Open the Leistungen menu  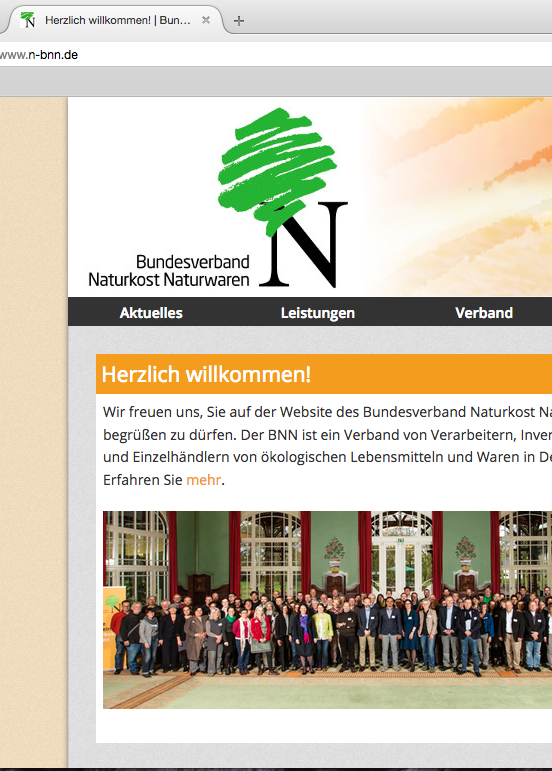[318, 313]
